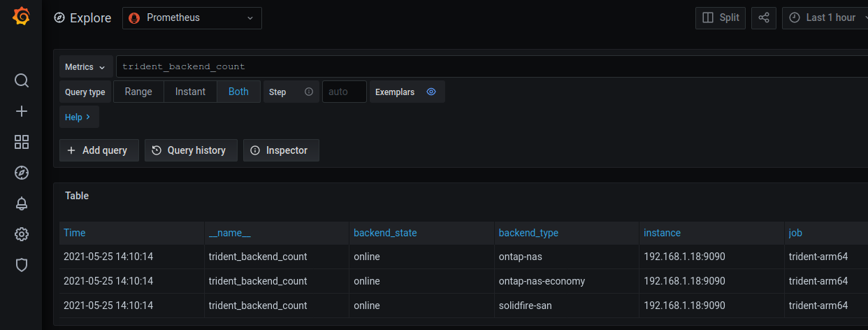Click the Step info circle icon
The image size is (868, 330).
(309, 92)
